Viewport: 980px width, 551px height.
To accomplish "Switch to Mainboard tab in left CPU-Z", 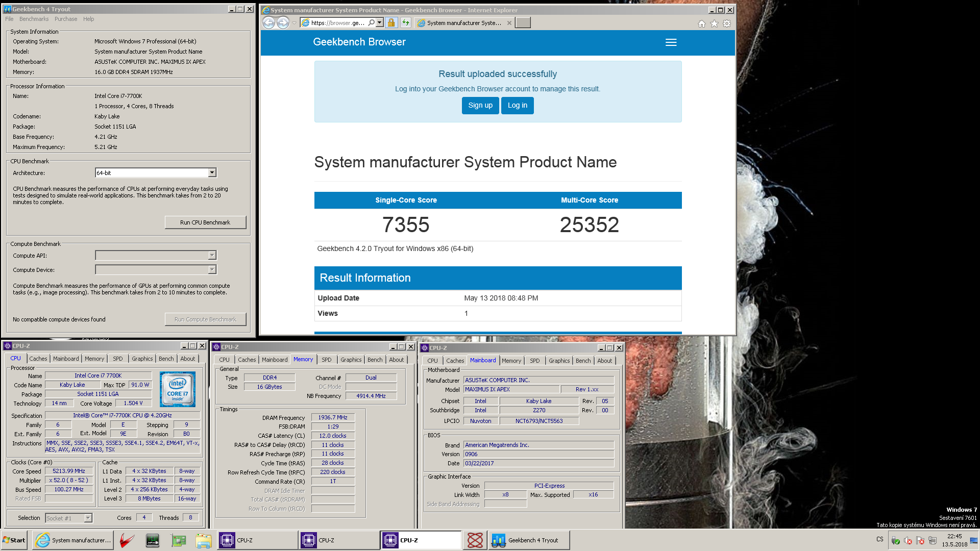I will click(66, 359).
